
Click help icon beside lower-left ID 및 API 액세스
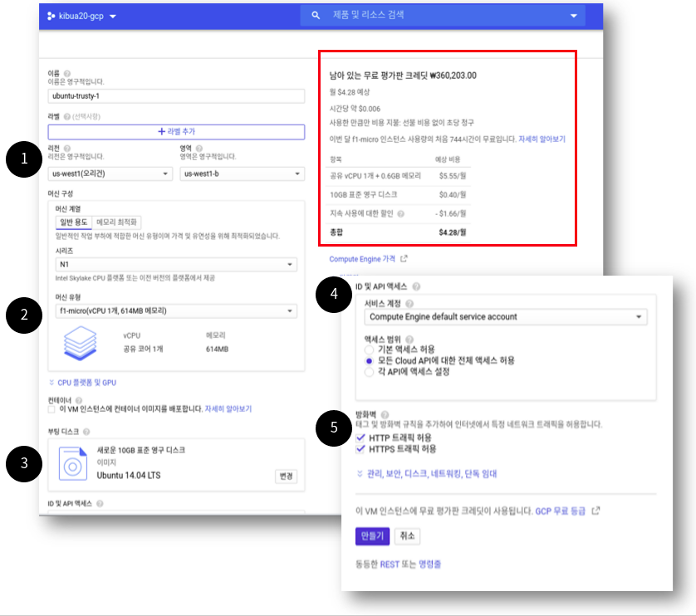point(100,504)
